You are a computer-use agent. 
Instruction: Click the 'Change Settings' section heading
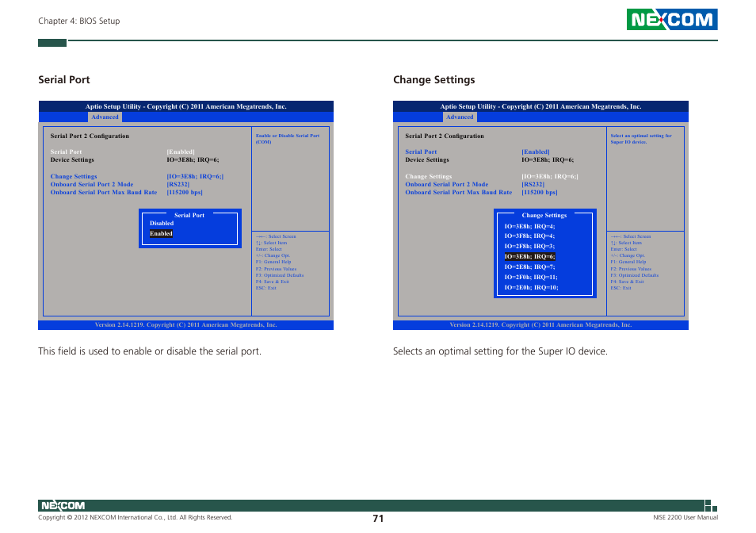coord(434,79)
